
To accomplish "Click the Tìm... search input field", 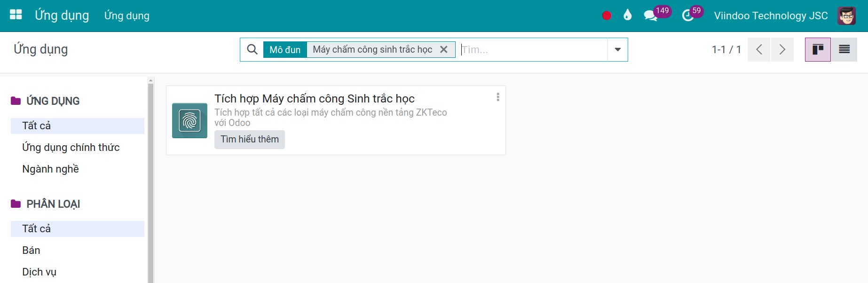I will pos(533,49).
